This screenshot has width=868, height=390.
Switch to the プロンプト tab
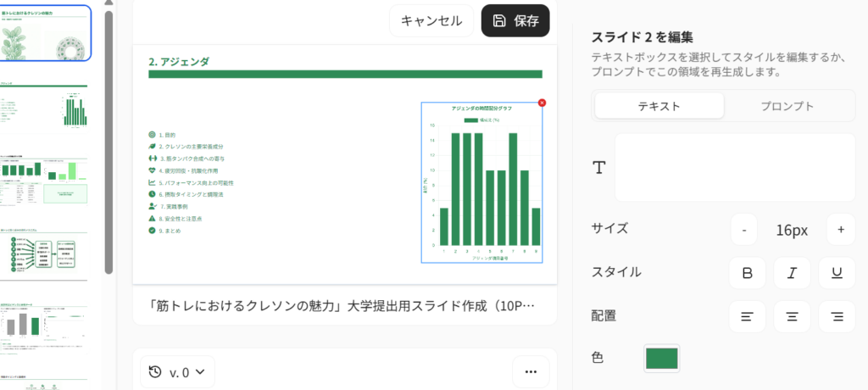789,106
